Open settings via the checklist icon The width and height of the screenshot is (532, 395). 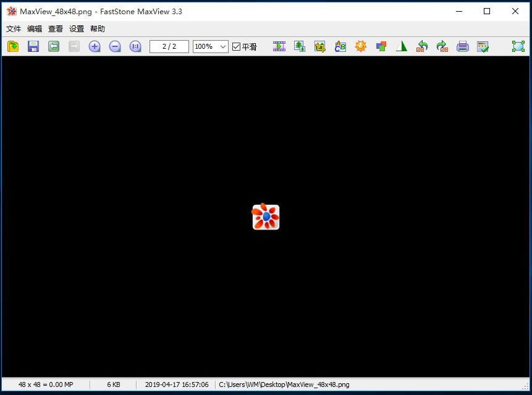[483, 46]
